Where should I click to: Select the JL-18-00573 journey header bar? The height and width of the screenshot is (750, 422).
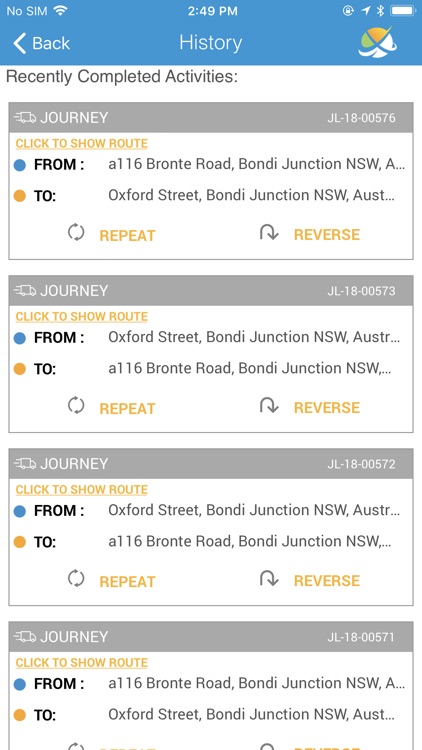[x=211, y=291]
